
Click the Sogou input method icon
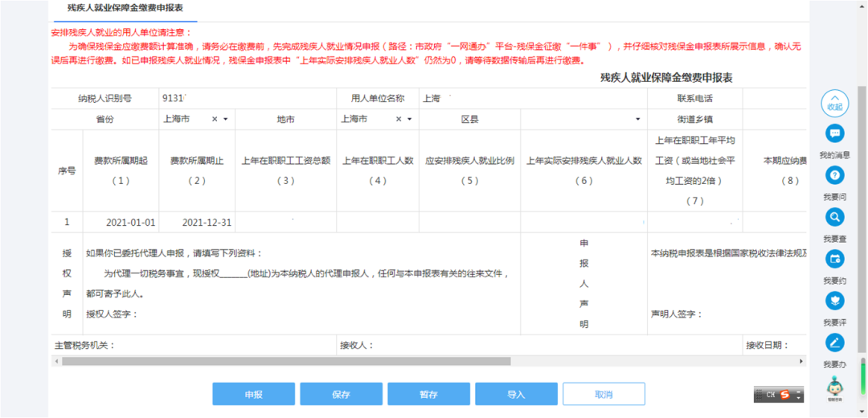(x=784, y=395)
